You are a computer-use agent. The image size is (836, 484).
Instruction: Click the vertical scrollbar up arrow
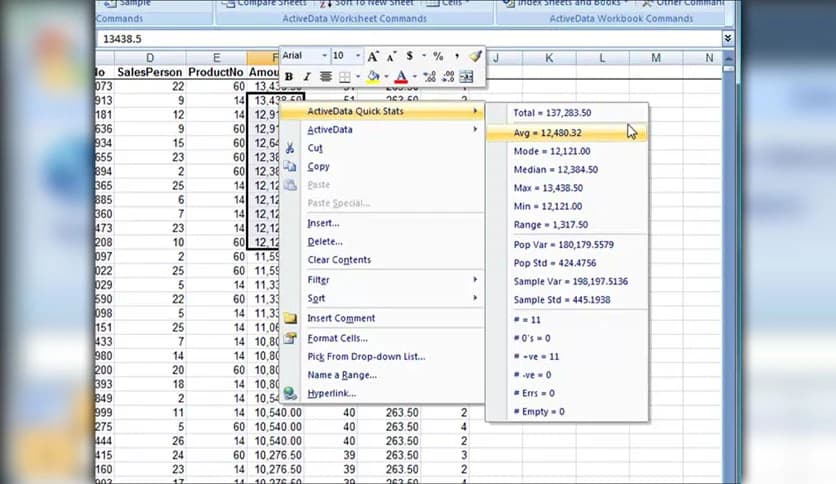coord(728,58)
